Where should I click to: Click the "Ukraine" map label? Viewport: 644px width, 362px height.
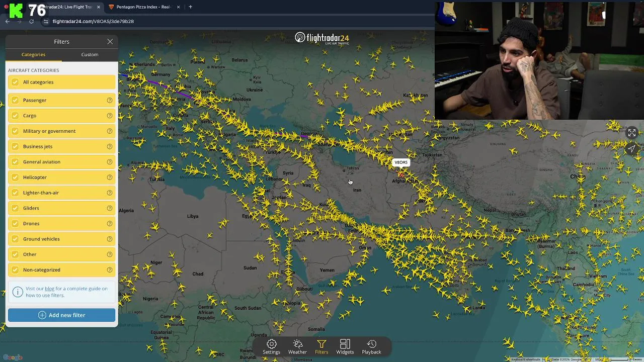click(255, 90)
